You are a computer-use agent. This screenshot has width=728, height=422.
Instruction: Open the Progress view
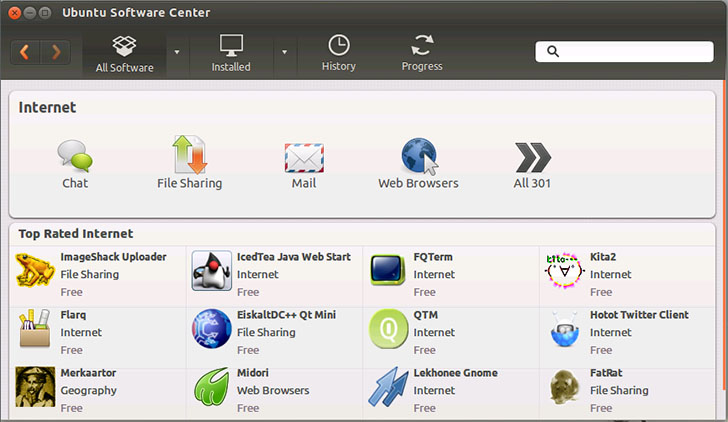point(422,53)
